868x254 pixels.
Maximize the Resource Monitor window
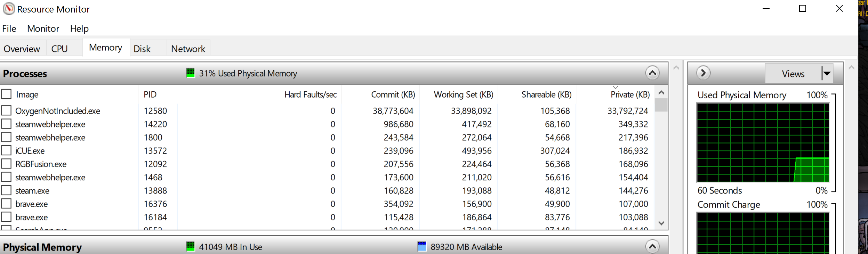point(803,8)
